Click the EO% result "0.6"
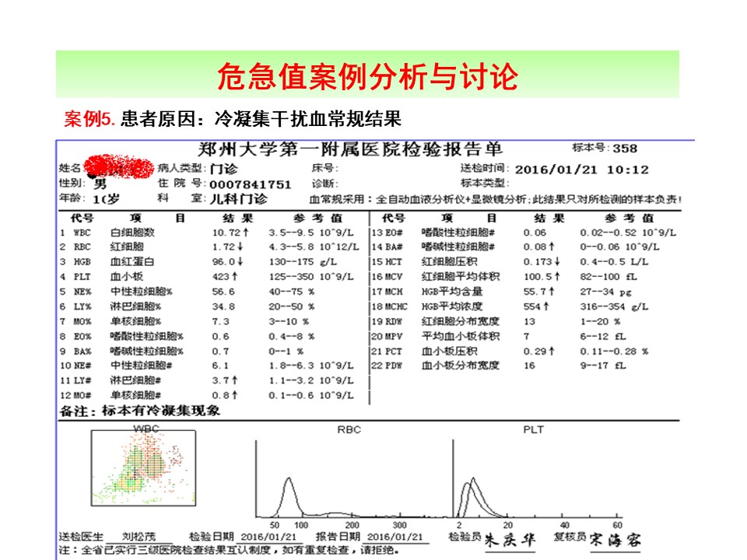This screenshot has height=560, width=747. 220,336
